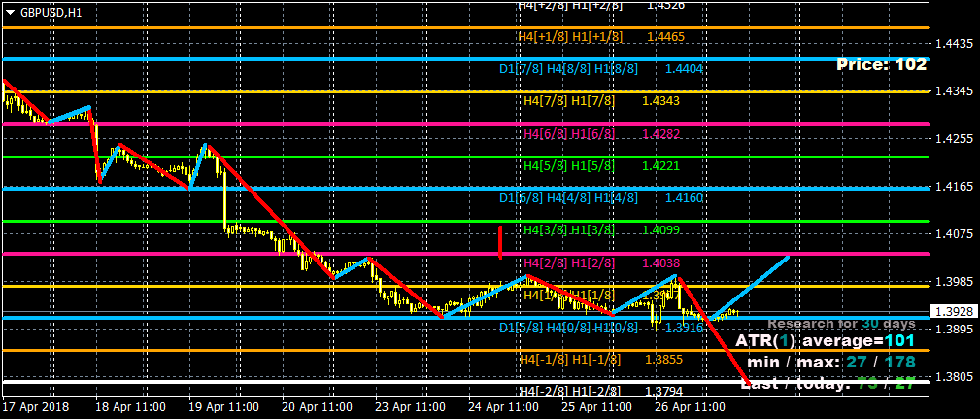Select the 25 Apr 11:00 time axis label
The image size is (980, 419).
click(597, 406)
